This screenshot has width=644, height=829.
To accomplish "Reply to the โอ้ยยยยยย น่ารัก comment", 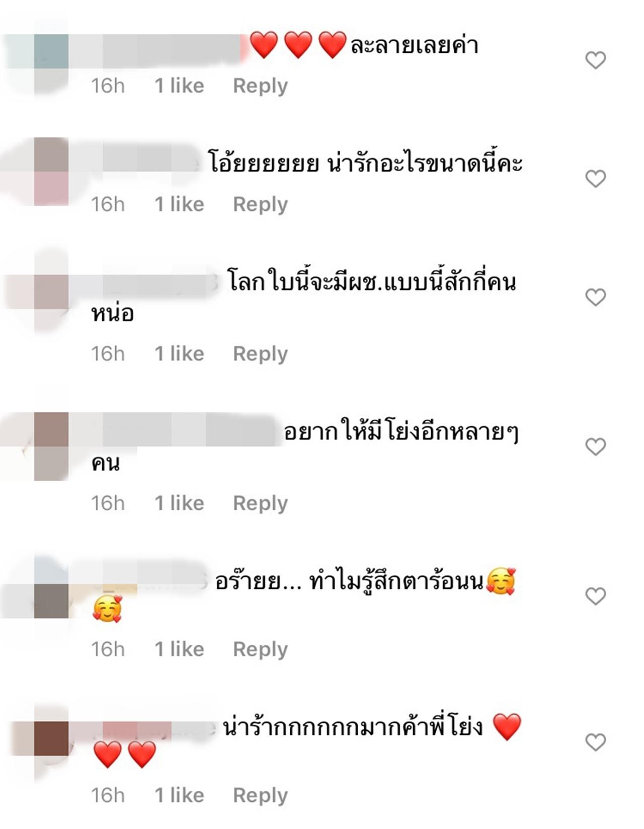I will click(x=260, y=204).
